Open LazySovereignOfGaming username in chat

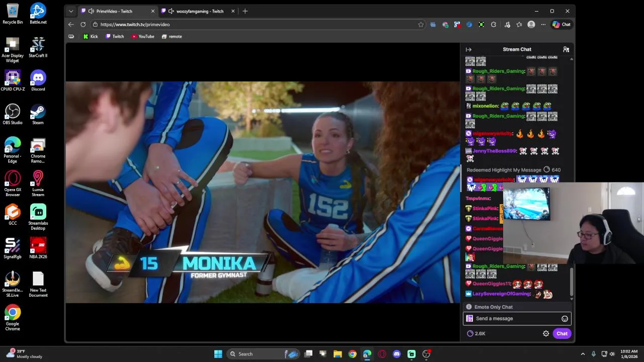(x=501, y=294)
